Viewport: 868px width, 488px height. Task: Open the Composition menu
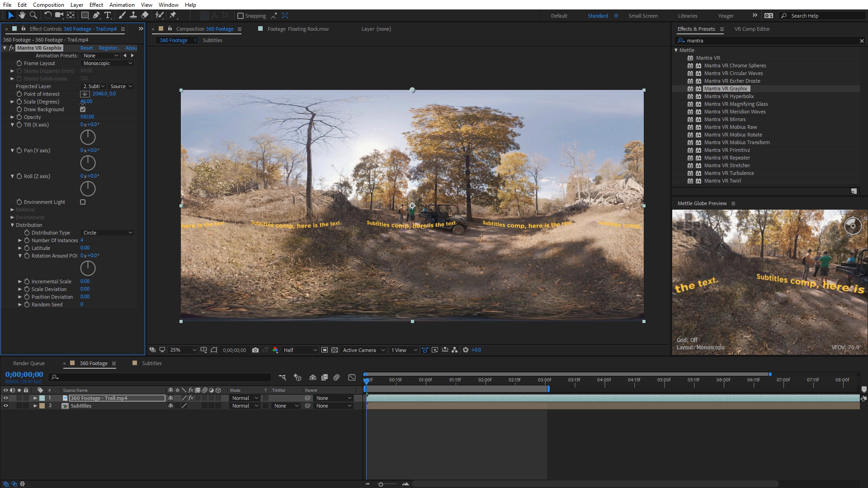tap(48, 5)
